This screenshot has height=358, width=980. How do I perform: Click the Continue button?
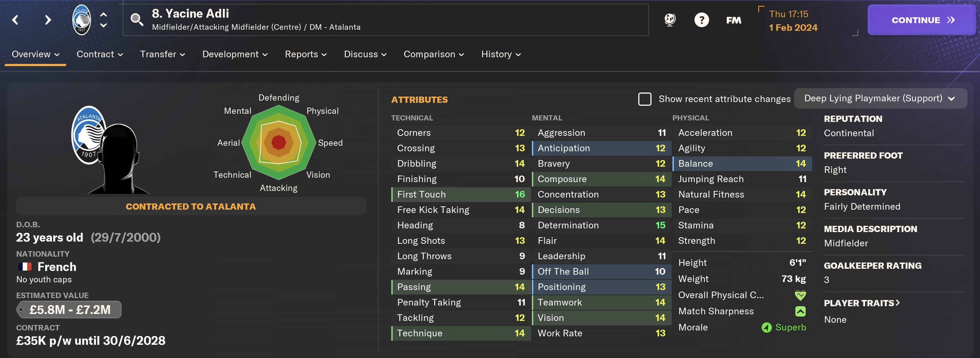(x=922, y=20)
